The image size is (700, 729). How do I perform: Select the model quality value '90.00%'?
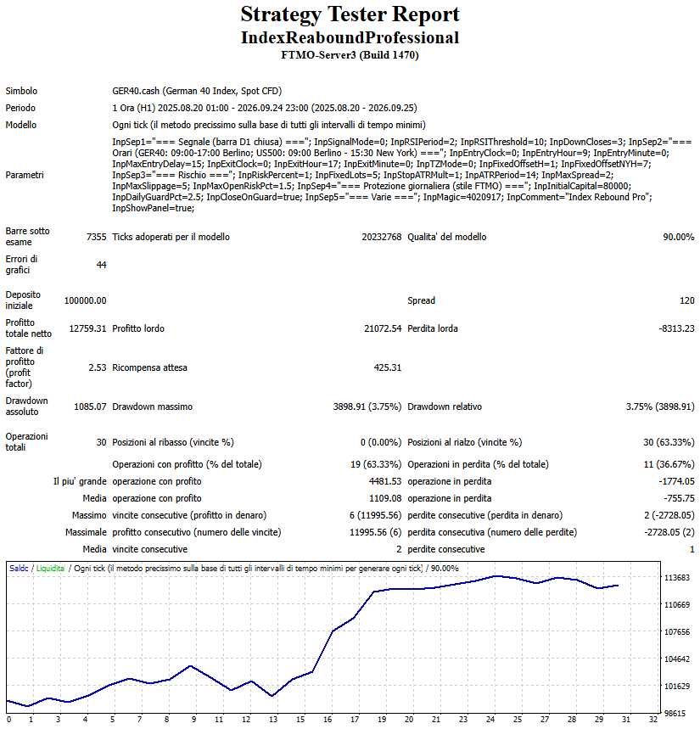[x=679, y=237]
